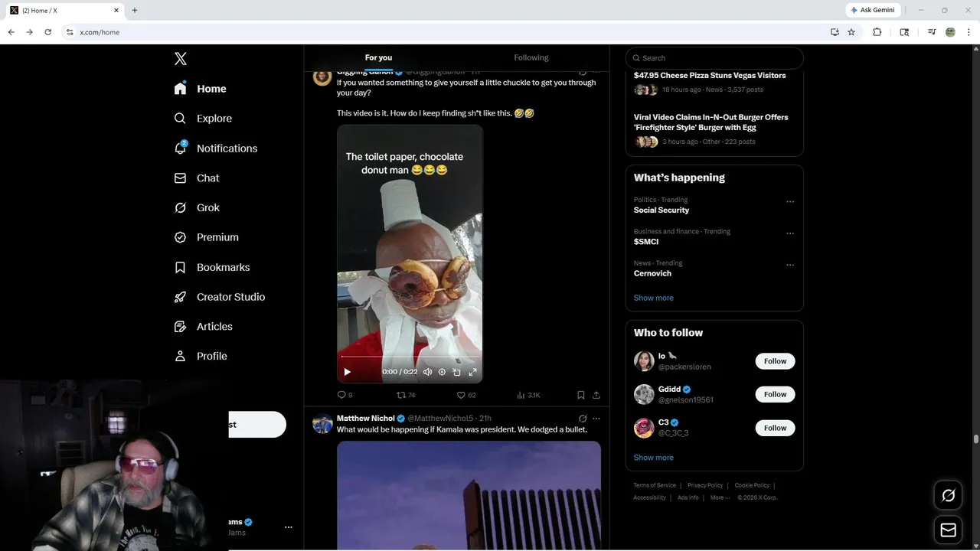Open more options for Social Security trend
Screen dimensions: 980x551
point(790,202)
